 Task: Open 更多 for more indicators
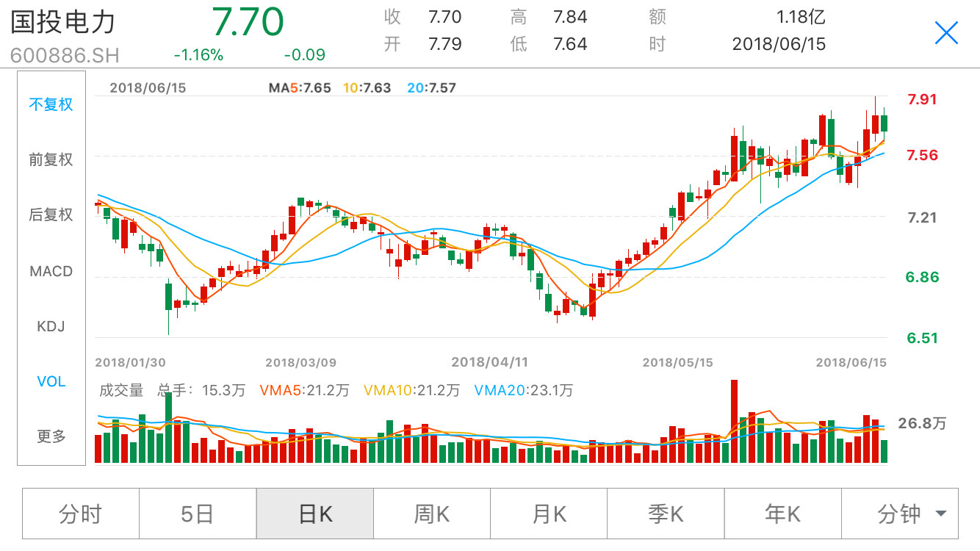coord(51,436)
